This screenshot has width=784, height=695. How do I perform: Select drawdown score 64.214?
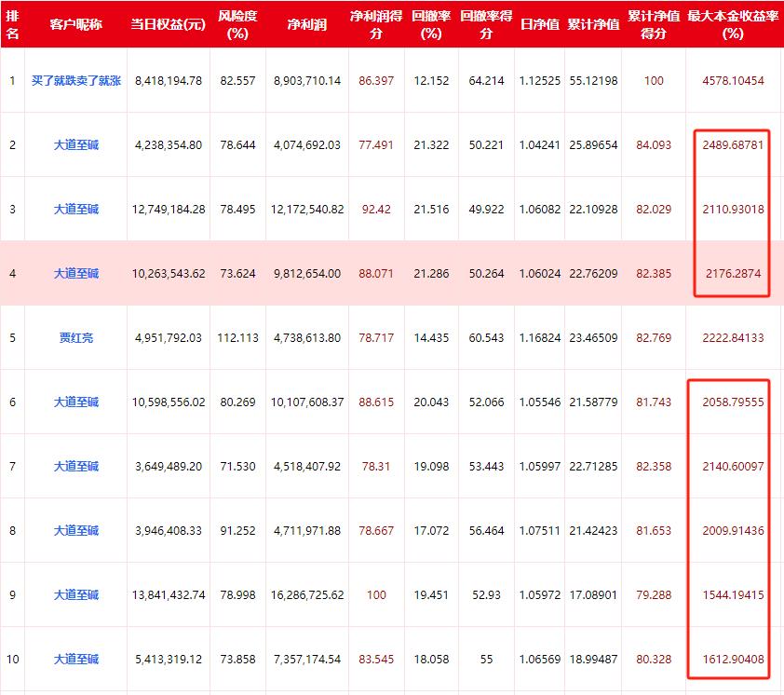point(486,80)
